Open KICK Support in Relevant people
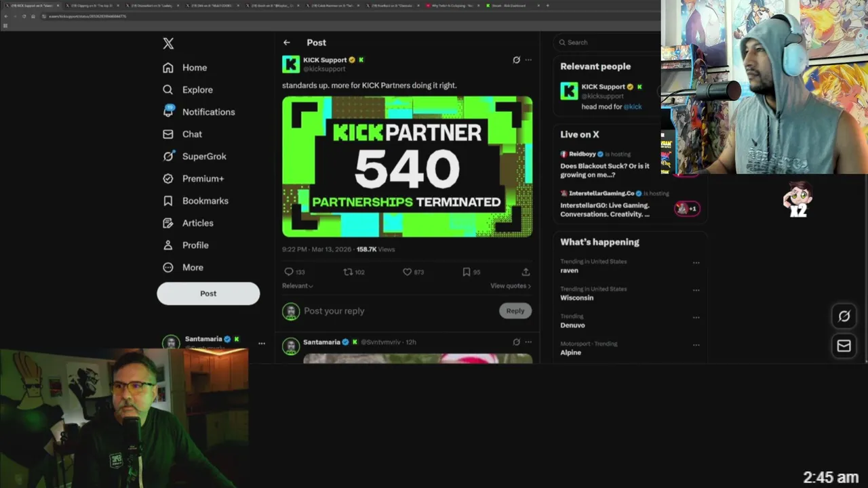 coord(603,87)
